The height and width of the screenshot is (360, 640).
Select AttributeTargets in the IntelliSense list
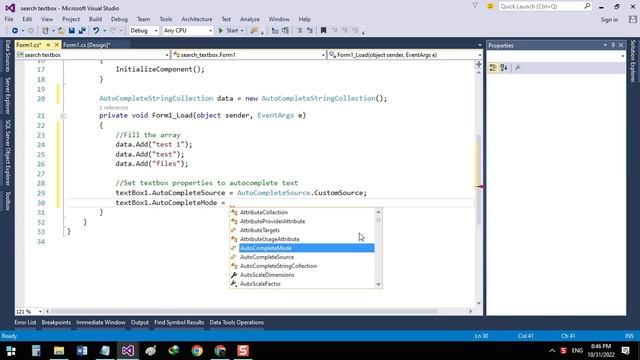click(302, 230)
